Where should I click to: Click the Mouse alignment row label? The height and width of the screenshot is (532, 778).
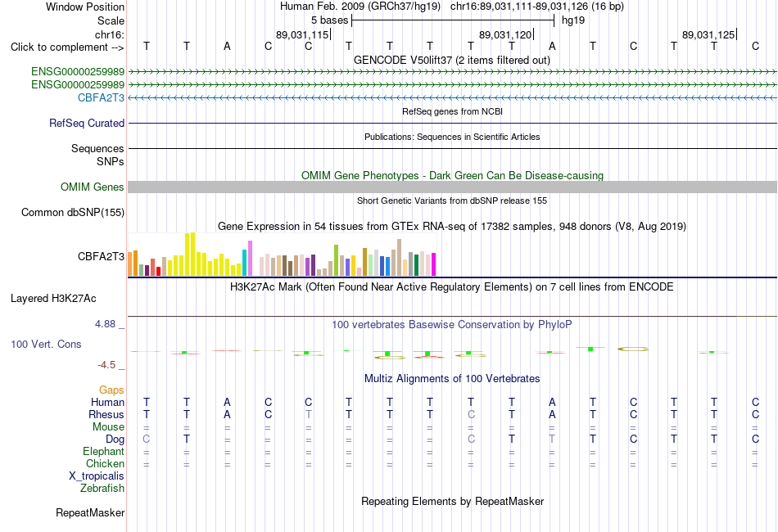coord(108,427)
